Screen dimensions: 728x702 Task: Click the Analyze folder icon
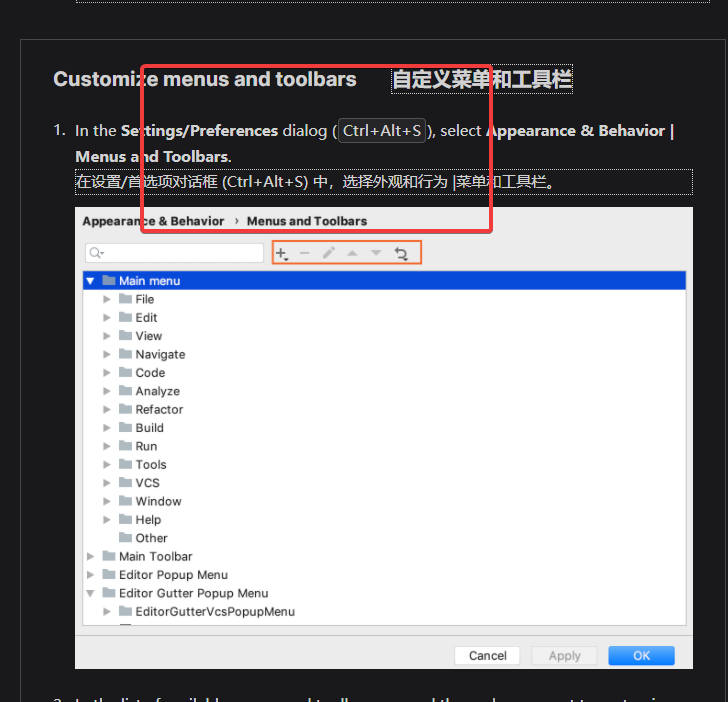[x=125, y=390]
